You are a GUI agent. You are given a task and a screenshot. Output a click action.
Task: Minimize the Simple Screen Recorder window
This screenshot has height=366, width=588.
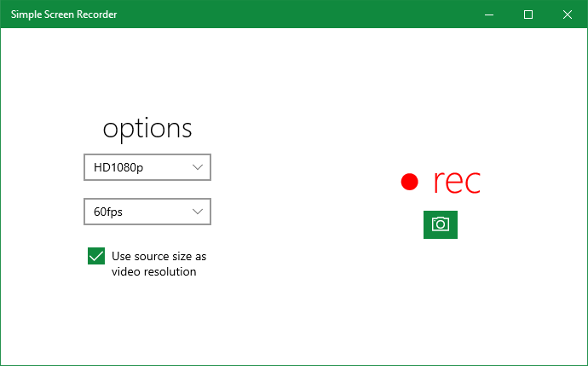[489, 15]
